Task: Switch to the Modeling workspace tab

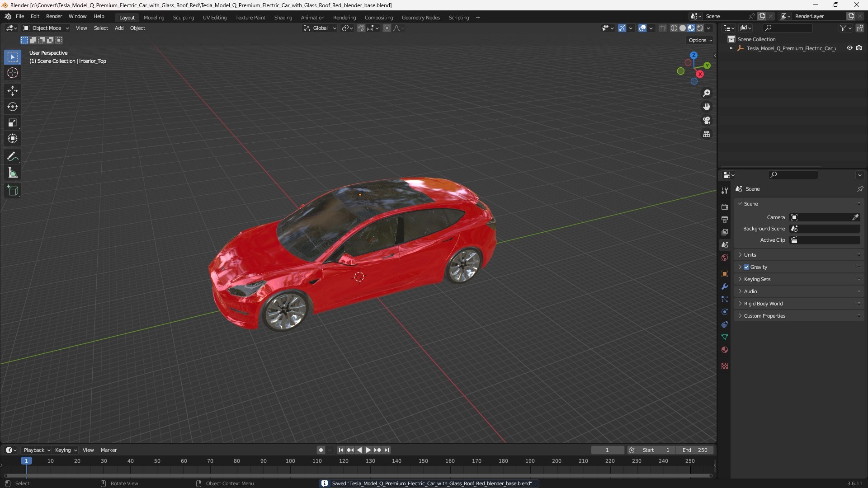Action: [x=154, y=18]
